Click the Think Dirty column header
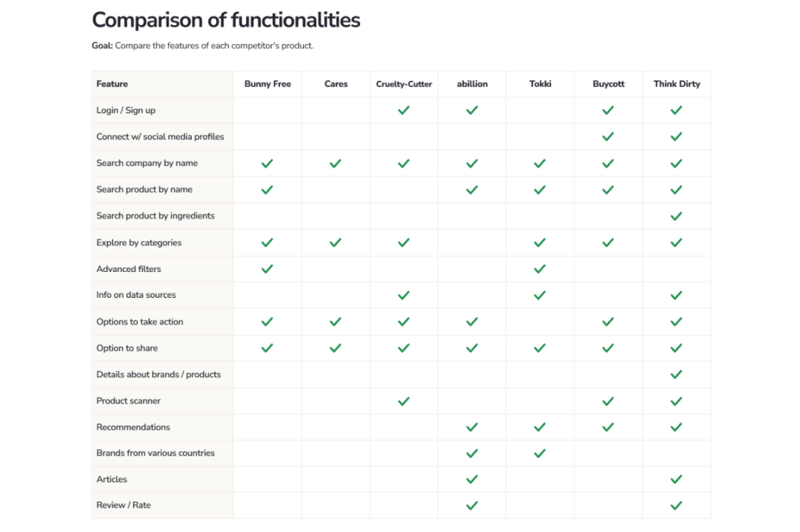The image size is (800, 532). (x=676, y=84)
